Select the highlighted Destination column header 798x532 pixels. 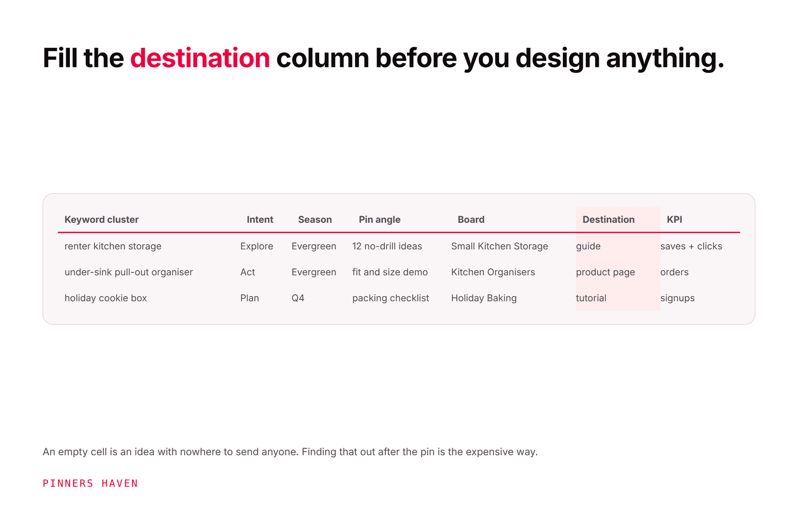pyautogui.click(x=608, y=219)
